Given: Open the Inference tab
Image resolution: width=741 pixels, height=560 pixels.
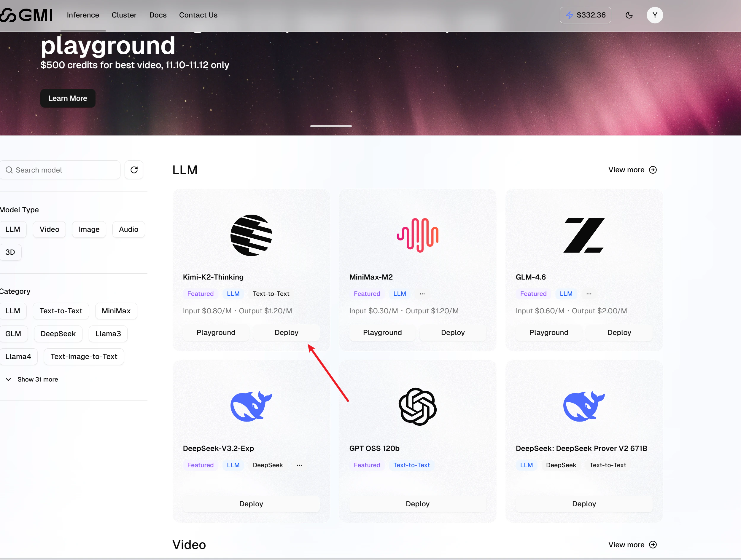Looking at the screenshot, I should tap(83, 15).
